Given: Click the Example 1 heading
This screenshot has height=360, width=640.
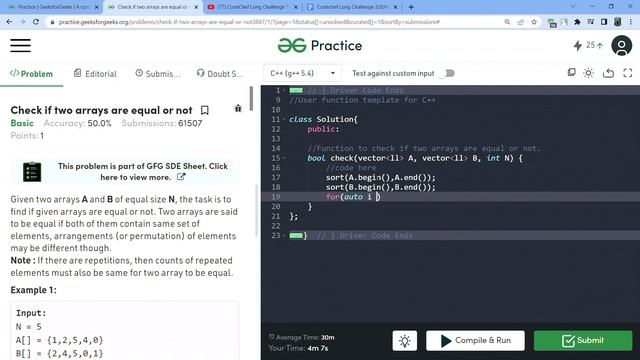Looking at the screenshot, I should coord(33,290).
